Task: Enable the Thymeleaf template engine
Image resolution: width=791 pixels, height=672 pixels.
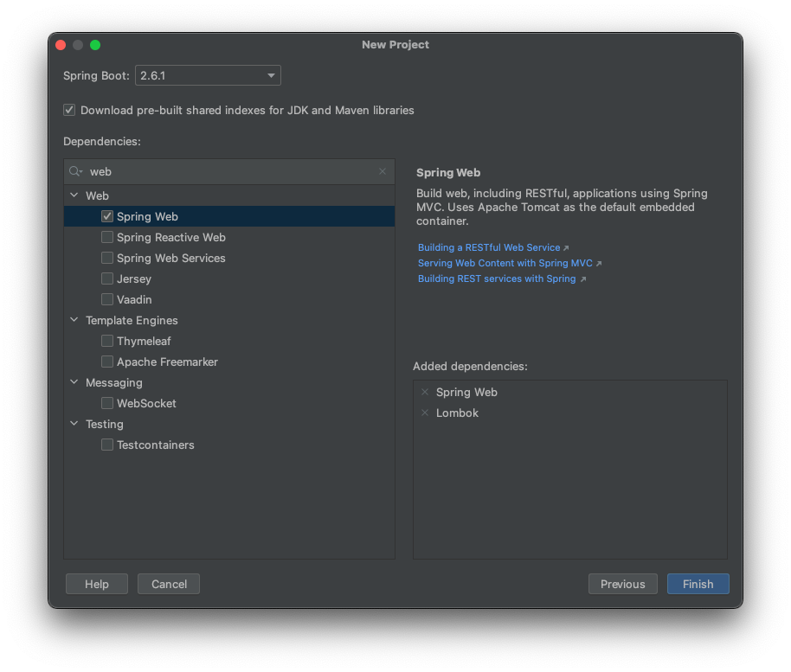Action: (x=107, y=341)
